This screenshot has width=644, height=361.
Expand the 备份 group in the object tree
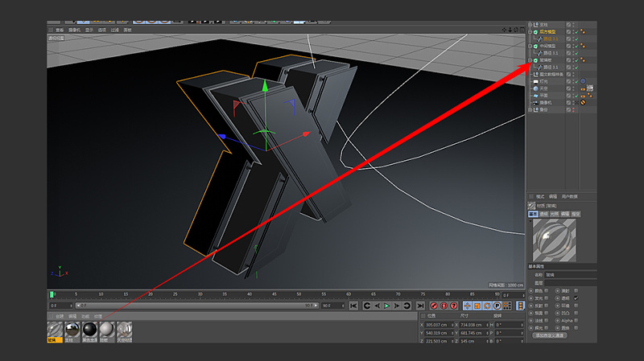[x=530, y=110]
